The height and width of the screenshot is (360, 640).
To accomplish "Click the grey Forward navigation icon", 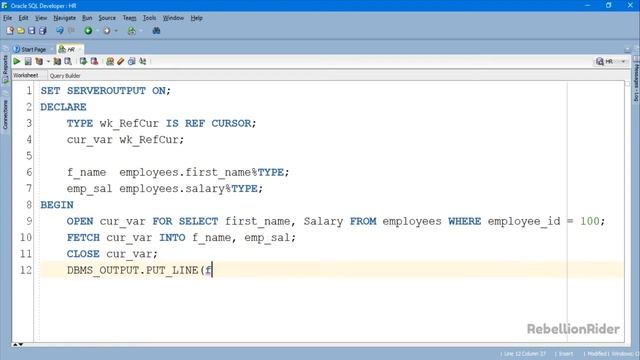I will [107, 31].
